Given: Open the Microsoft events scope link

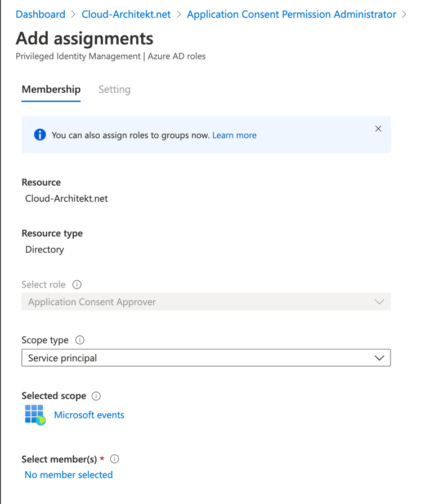Looking at the screenshot, I should coord(89,415).
